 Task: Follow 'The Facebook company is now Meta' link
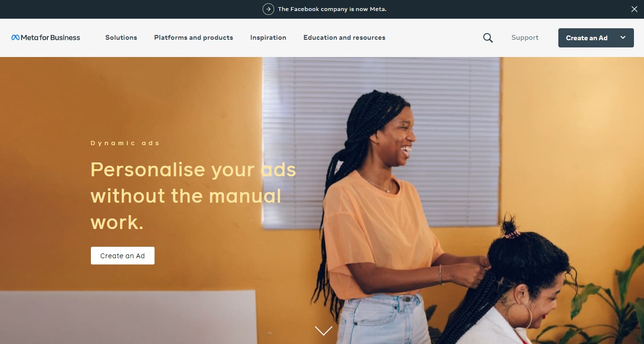point(332,9)
